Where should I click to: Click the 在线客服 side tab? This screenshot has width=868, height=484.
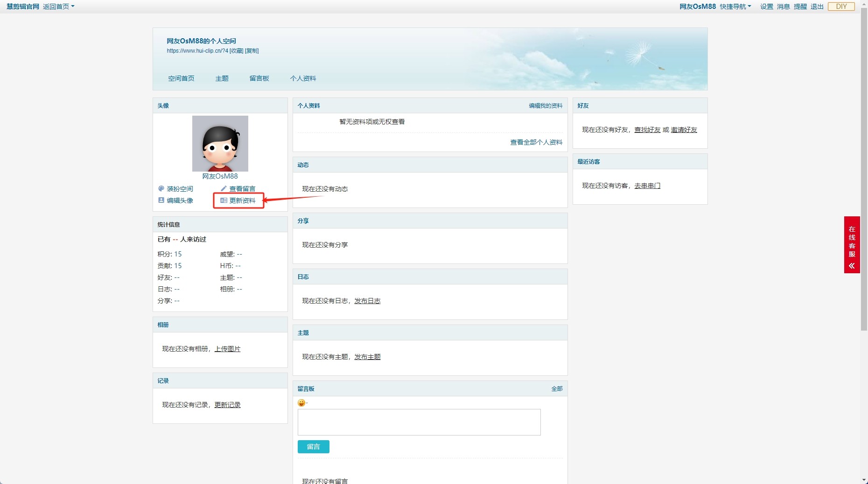852,245
